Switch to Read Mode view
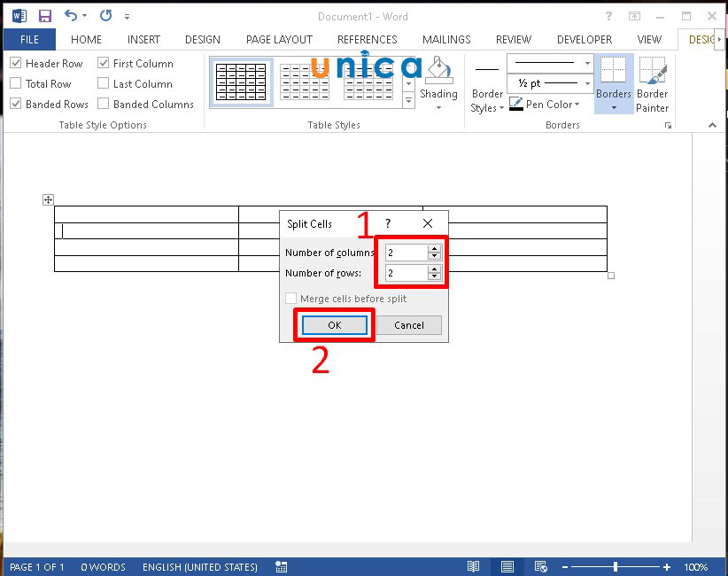The image size is (728, 576). tap(473, 567)
